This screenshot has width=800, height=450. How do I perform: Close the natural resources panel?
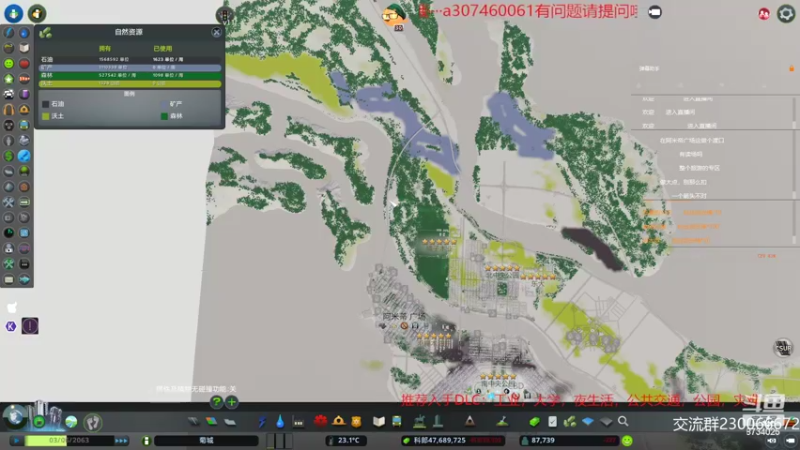(x=216, y=32)
